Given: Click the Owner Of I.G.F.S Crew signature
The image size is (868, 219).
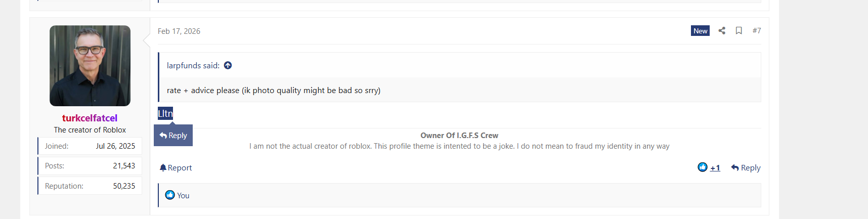Looking at the screenshot, I should coord(459,136).
